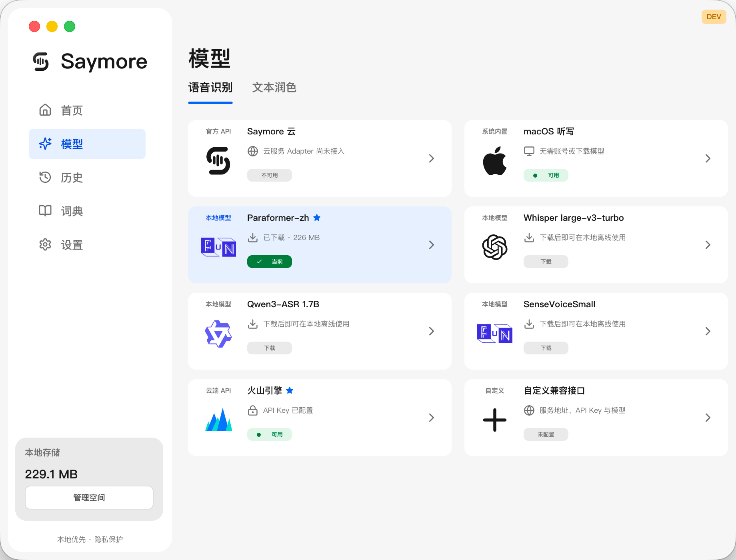Expand SenseVoiceSmall details chevron
The image size is (736, 560).
[x=708, y=331]
